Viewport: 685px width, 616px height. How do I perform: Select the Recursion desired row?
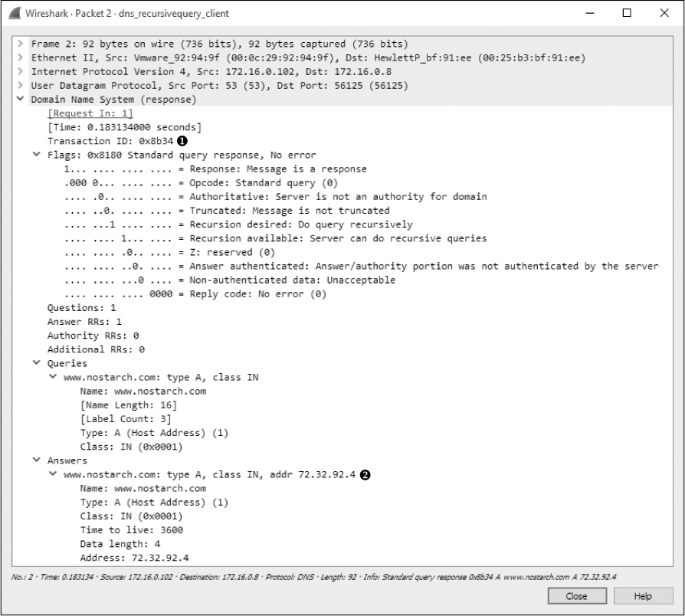238,224
